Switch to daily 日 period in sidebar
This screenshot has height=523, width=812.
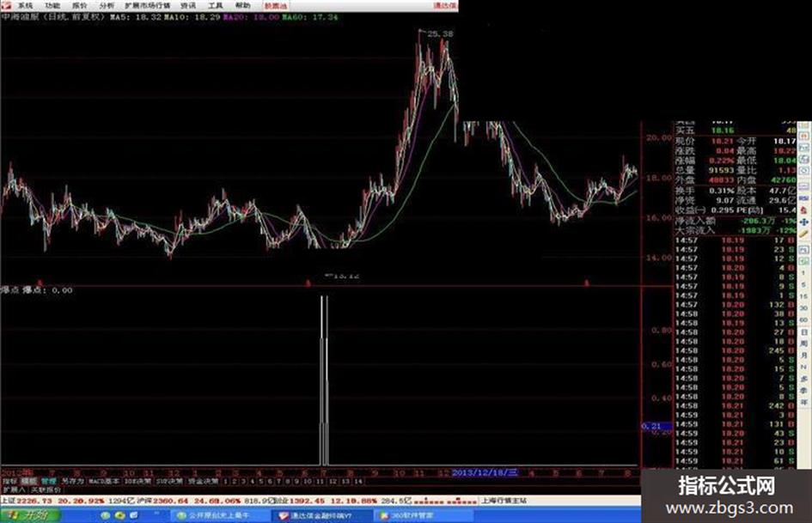803,332
